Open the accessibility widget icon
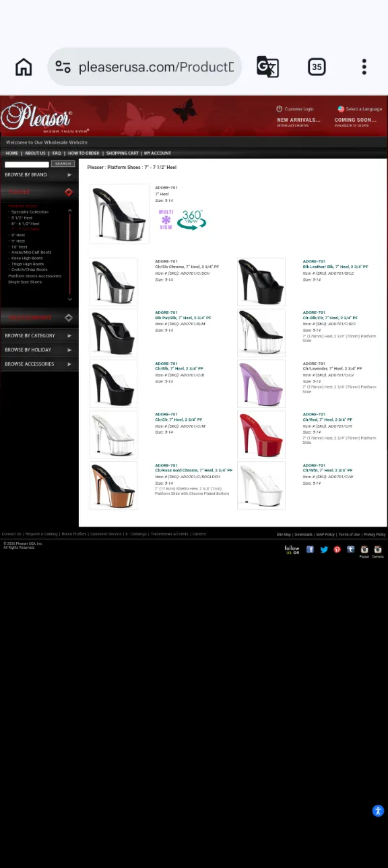388x868 pixels. [x=378, y=811]
